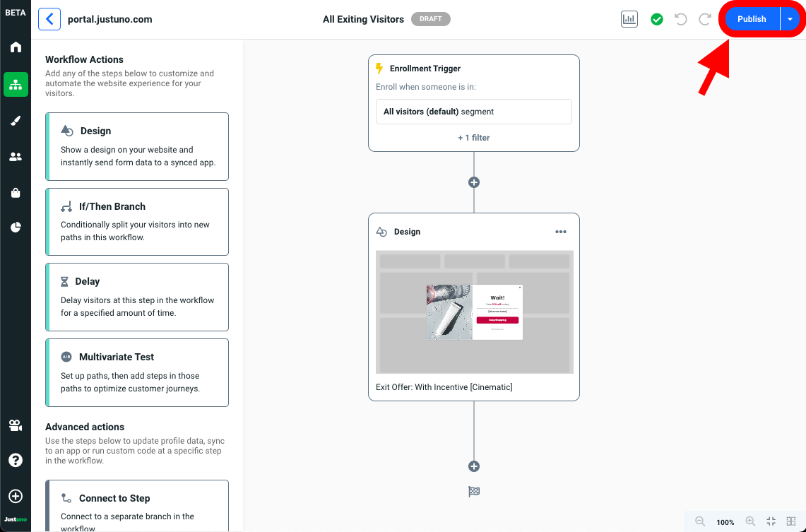This screenshot has height=532, width=806.
Task: Expand the Publish dropdown arrow
Action: (790, 19)
